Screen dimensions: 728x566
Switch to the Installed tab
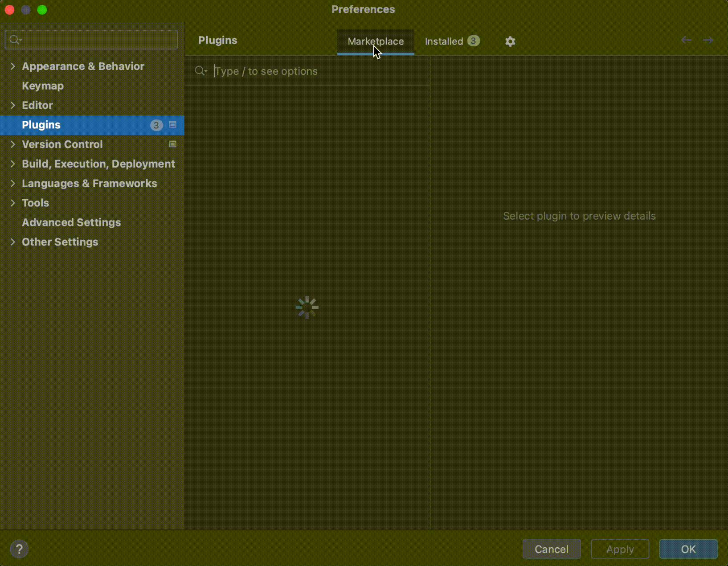(x=452, y=41)
